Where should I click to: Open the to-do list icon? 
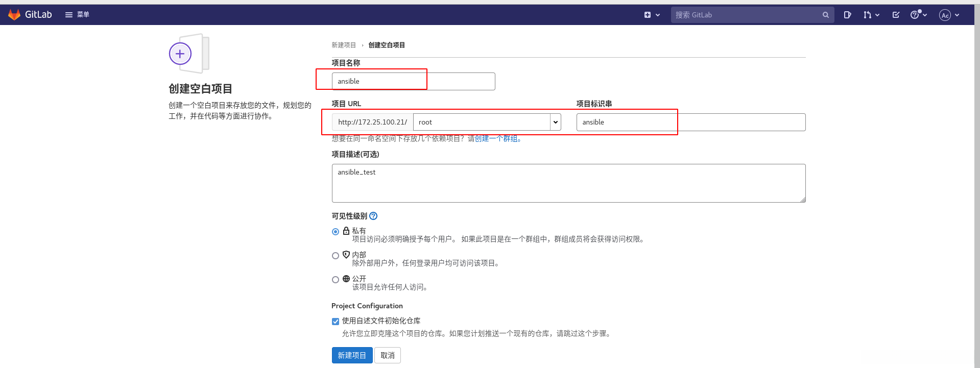[x=896, y=15]
